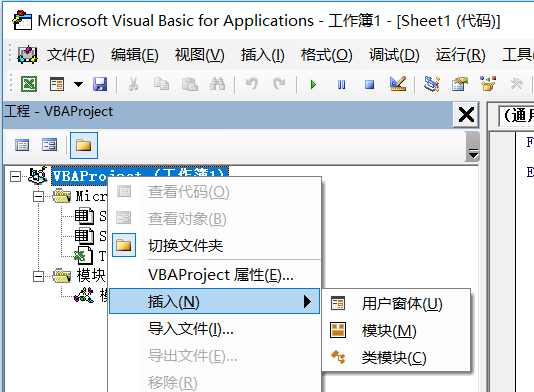Open the VBA editor control menu icon
534x392 pixels.
27,54
